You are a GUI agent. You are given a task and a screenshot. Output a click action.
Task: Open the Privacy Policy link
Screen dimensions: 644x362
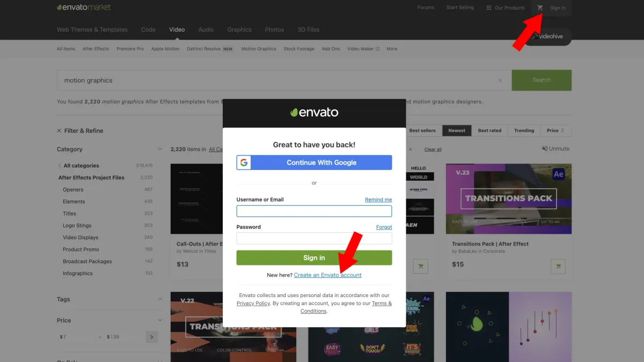click(x=253, y=304)
